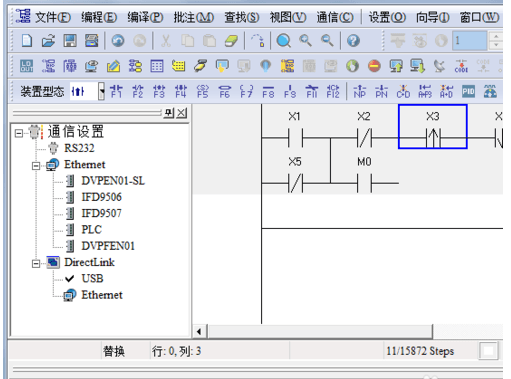Pin the side panel with the pushpin button
Image resolution: width=511 pixels, height=379 pixels.
pyautogui.click(x=169, y=113)
